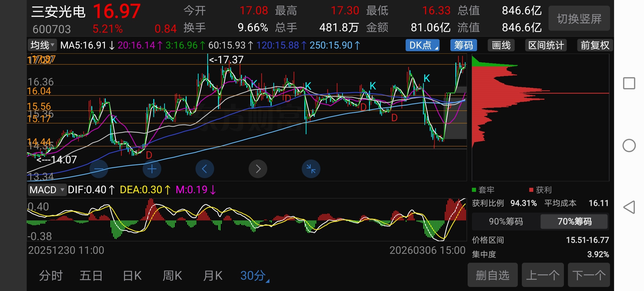Select the 90%筹码 option
Image resolution: width=644 pixels, height=291 pixels.
coord(506,221)
